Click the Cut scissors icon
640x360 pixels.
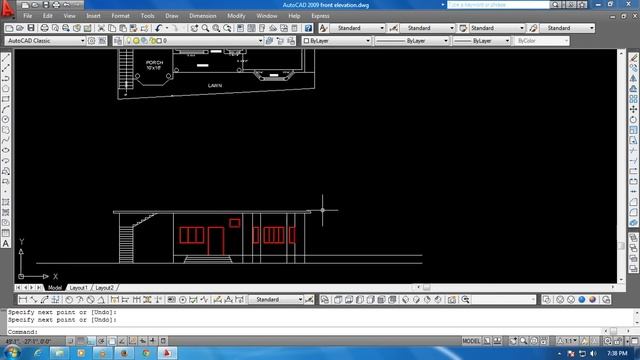tap(101, 28)
